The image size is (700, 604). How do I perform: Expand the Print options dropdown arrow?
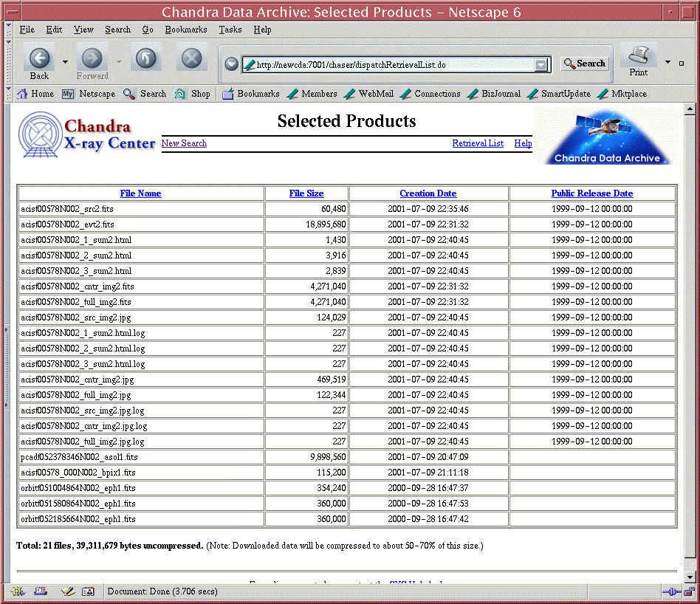[668, 63]
